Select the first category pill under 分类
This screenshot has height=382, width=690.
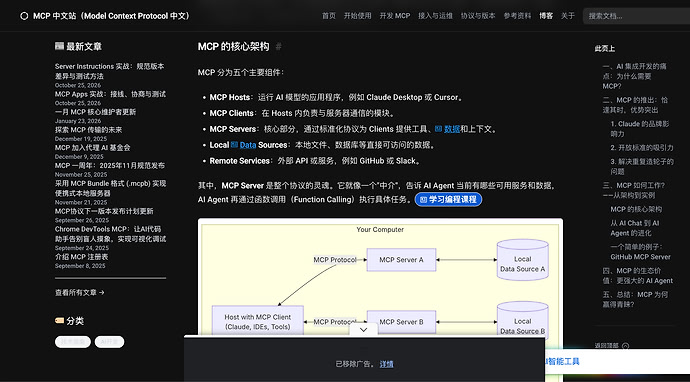[x=73, y=342]
